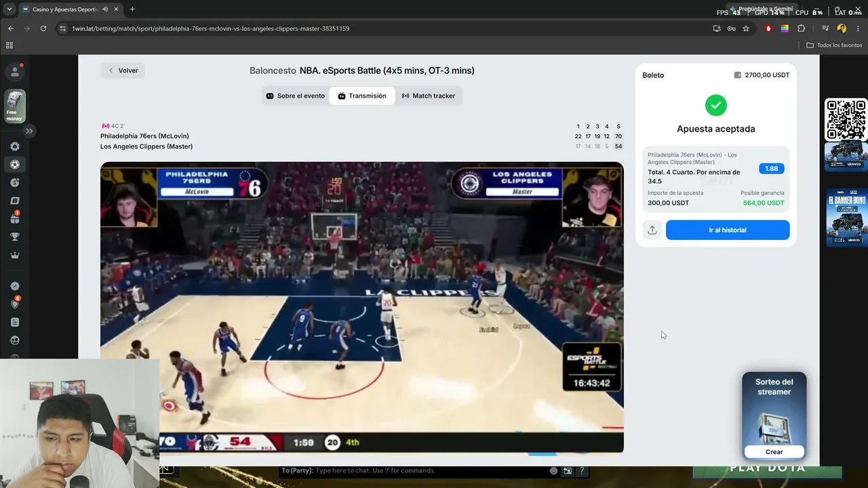Open the shield icon with notification badge
Viewport: 868px width, 488px height.
pyautogui.click(x=15, y=304)
